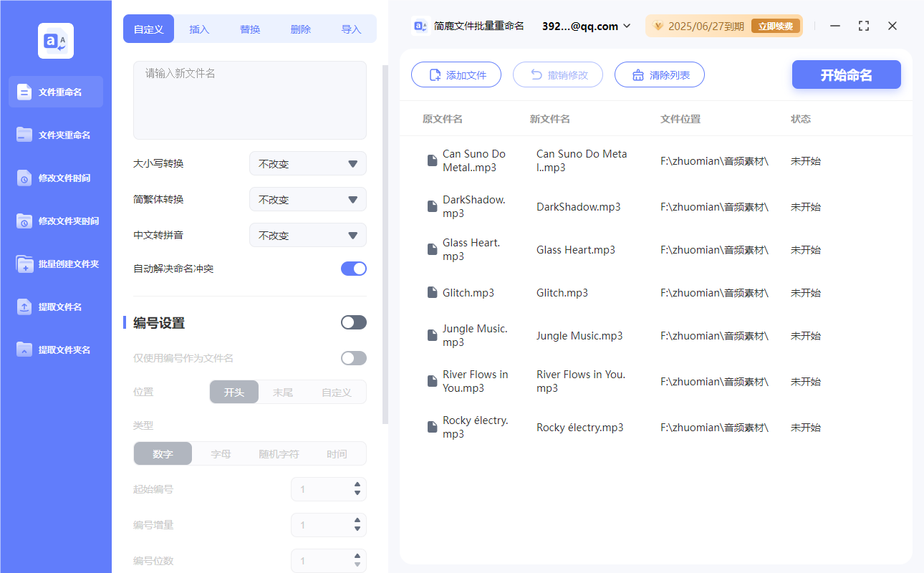
Task: Open the 文件夹重命名 feature
Action: pos(55,135)
